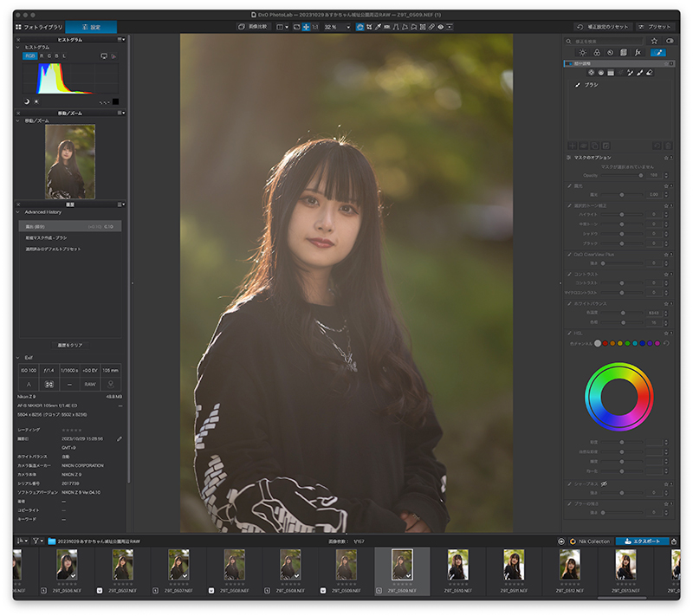Click the エクスポート export button

(x=642, y=541)
